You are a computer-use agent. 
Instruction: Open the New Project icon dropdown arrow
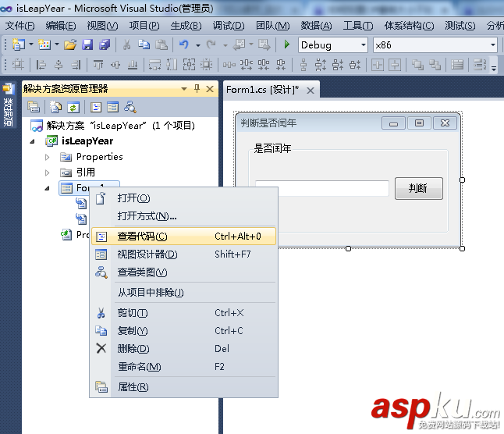pyautogui.click(x=31, y=44)
